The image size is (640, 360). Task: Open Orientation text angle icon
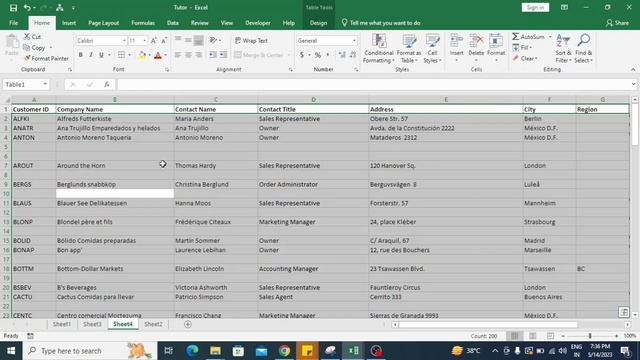[213, 40]
